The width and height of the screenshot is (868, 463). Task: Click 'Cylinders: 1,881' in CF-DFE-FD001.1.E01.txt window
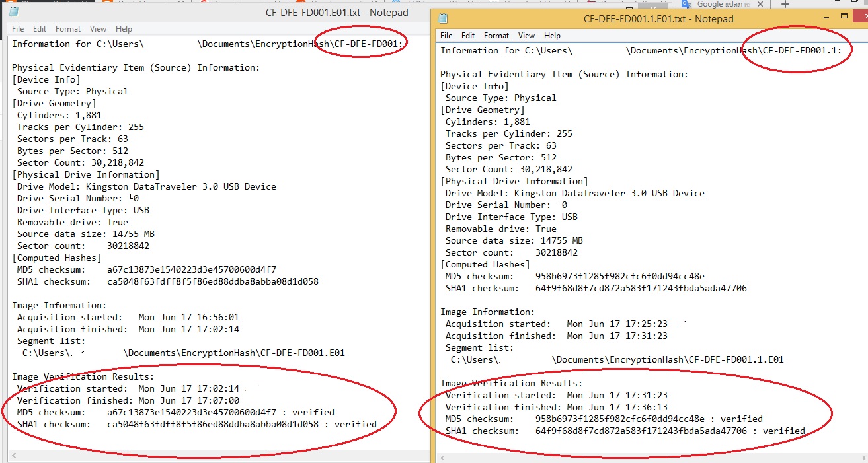[x=488, y=122]
